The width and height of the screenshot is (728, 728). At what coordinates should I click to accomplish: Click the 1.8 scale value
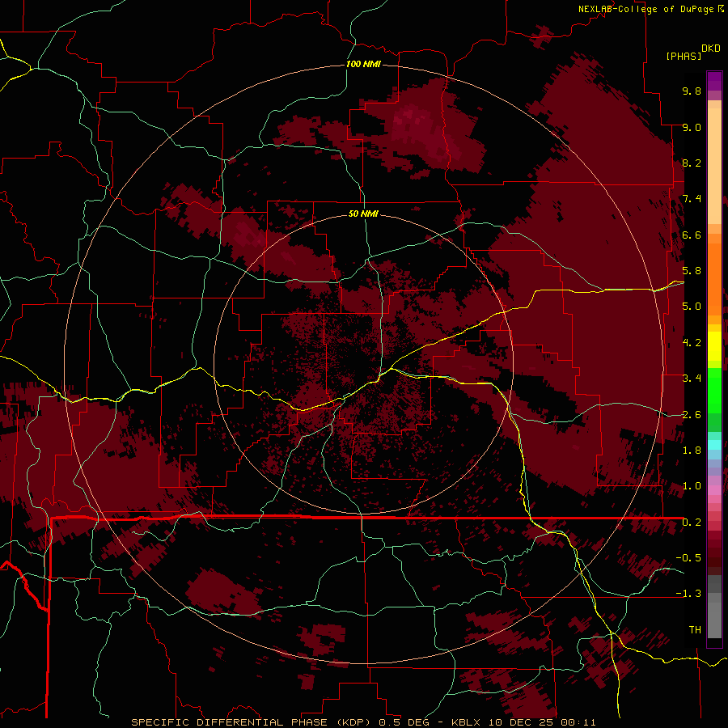[x=692, y=451]
